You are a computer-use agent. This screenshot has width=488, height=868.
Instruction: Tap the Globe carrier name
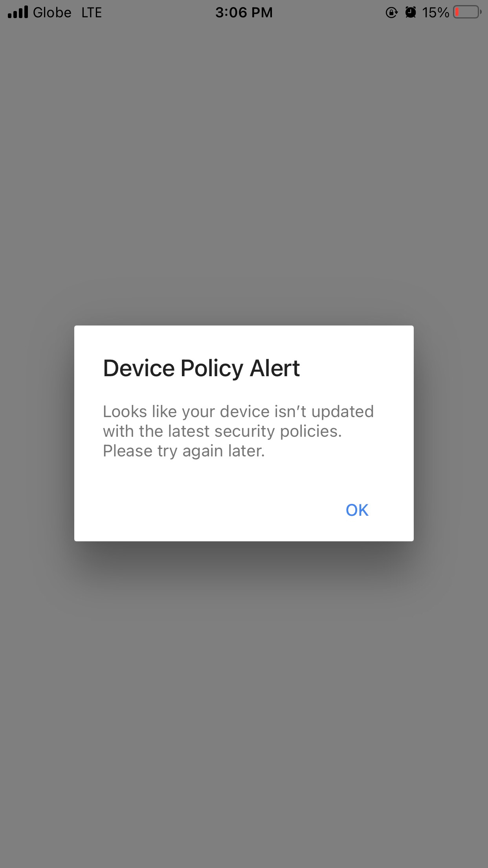point(52,13)
